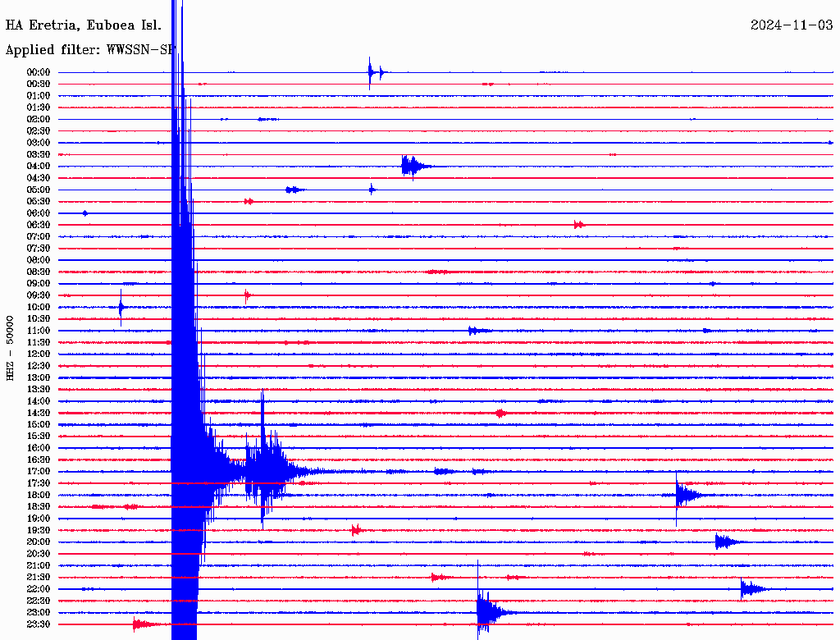Viewport: 840px width, 640px height.
Task: Select the 14:00 time label
Action: click(x=39, y=401)
